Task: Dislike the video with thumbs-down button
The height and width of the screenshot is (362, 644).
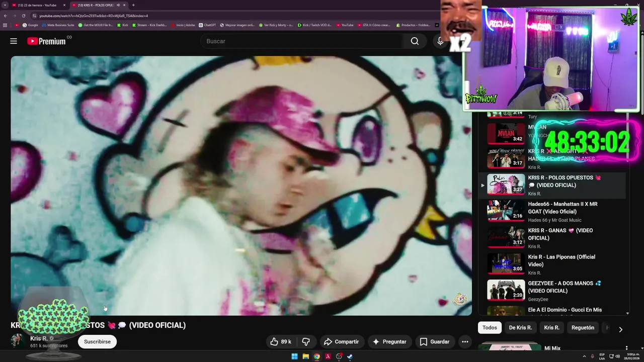Action: click(306, 342)
